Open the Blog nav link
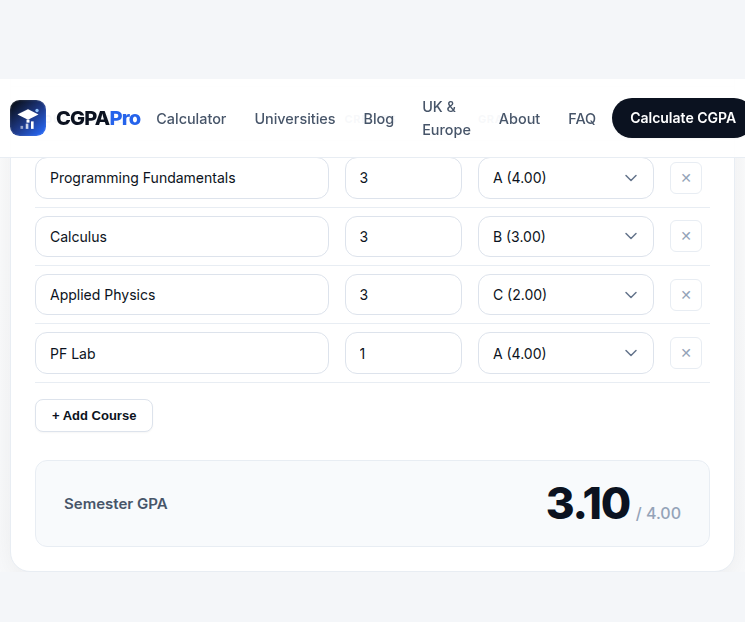Image resolution: width=745 pixels, height=622 pixels. pyautogui.click(x=379, y=119)
